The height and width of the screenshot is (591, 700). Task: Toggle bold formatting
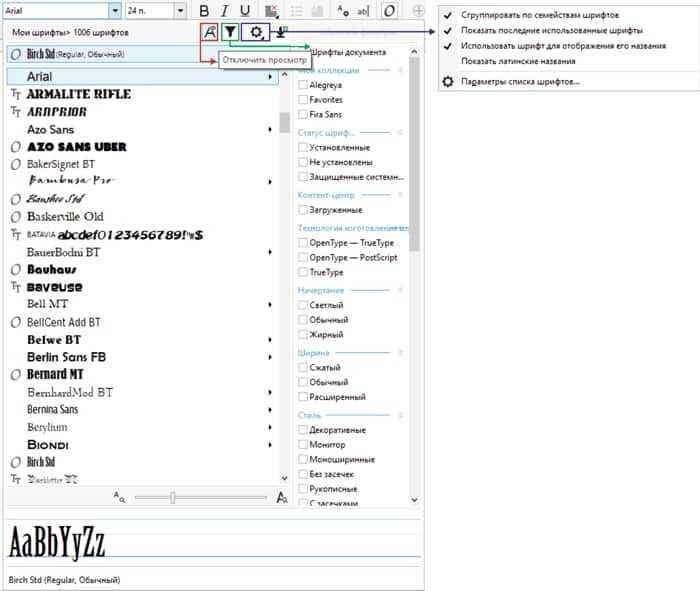pos(204,10)
